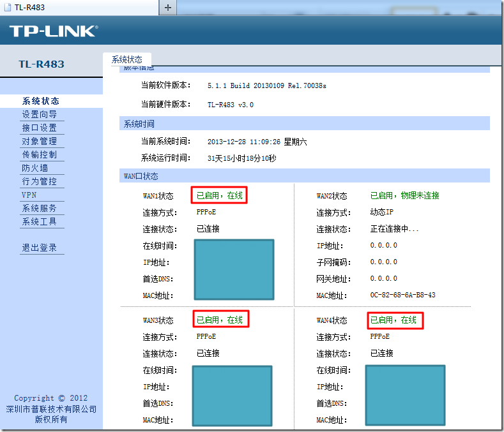Screen dimensions: 504x432
Task: Click the 系统时间 section header
Action: 305,123
